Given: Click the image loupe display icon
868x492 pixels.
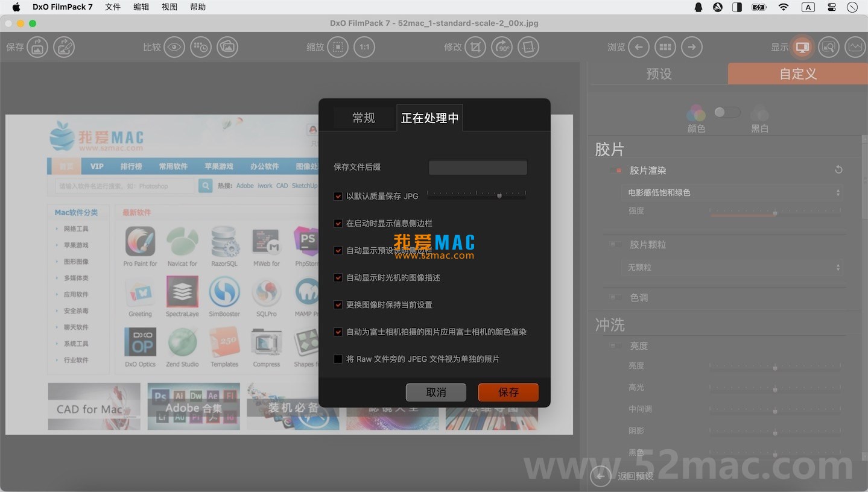Looking at the screenshot, I should tap(829, 47).
